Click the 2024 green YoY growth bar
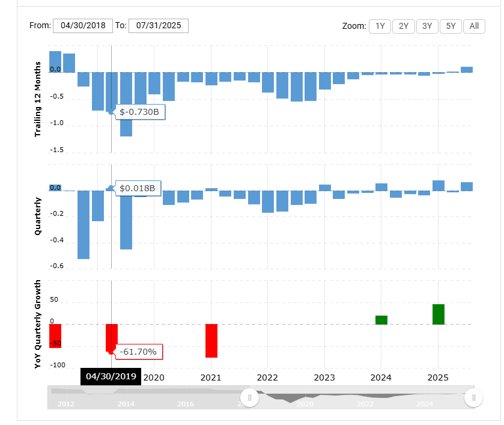Viewport: 504px width, 425px height. (381, 320)
